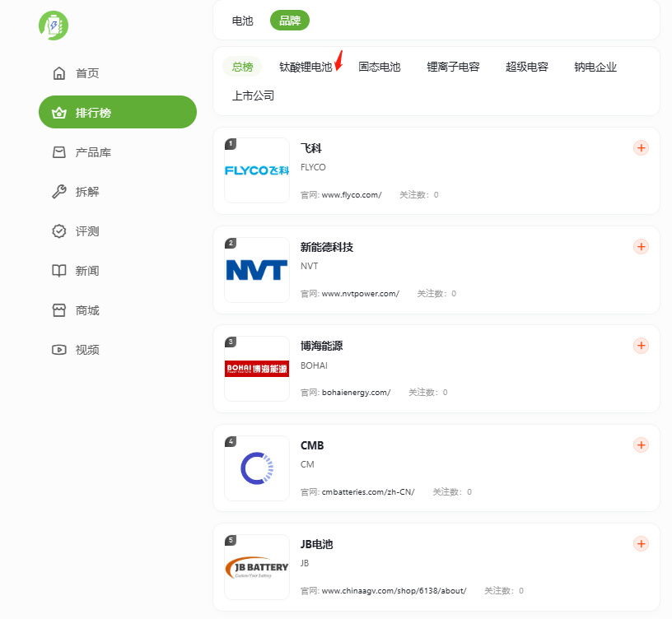Select the 超级电容 filter

[527, 67]
